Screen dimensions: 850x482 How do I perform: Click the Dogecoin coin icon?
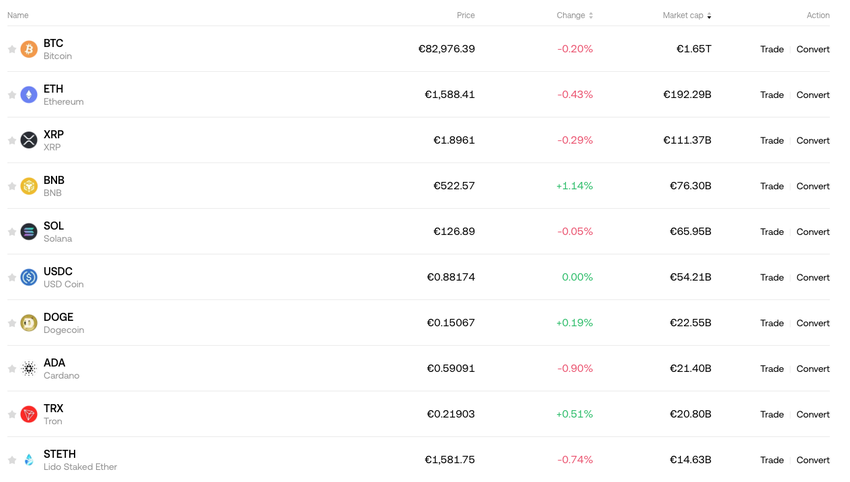tap(29, 323)
